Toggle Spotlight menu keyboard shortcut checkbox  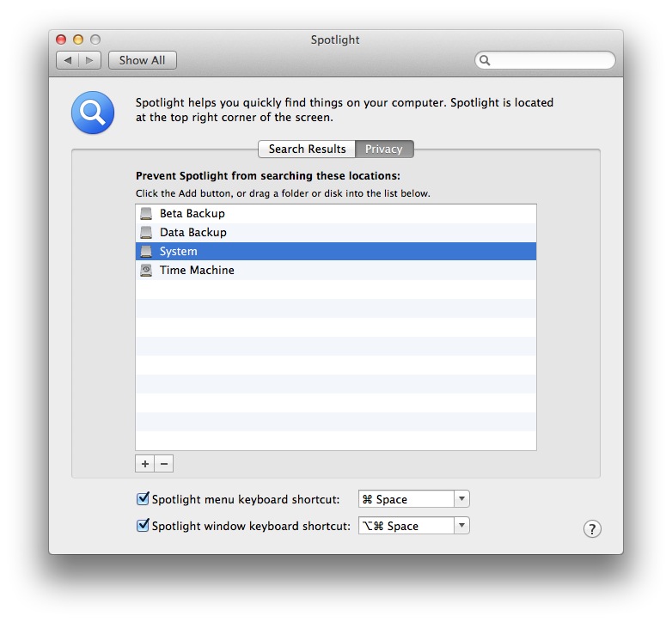pyautogui.click(x=143, y=498)
